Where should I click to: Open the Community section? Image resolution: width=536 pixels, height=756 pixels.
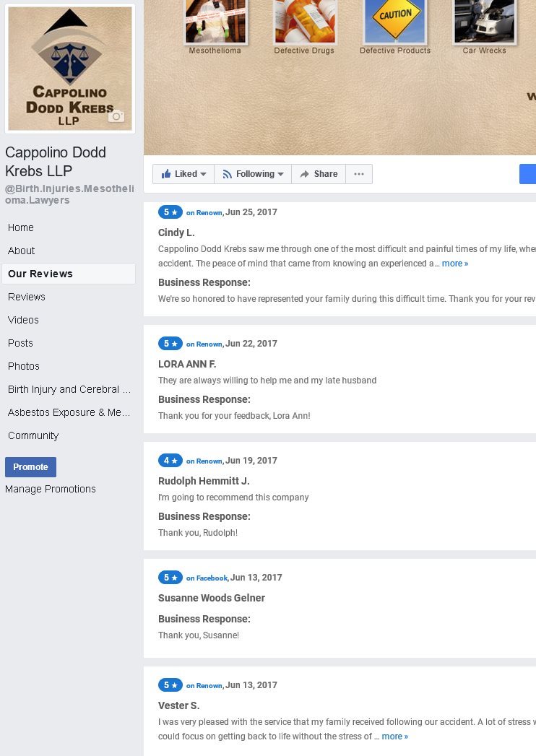click(x=33, y=436)
